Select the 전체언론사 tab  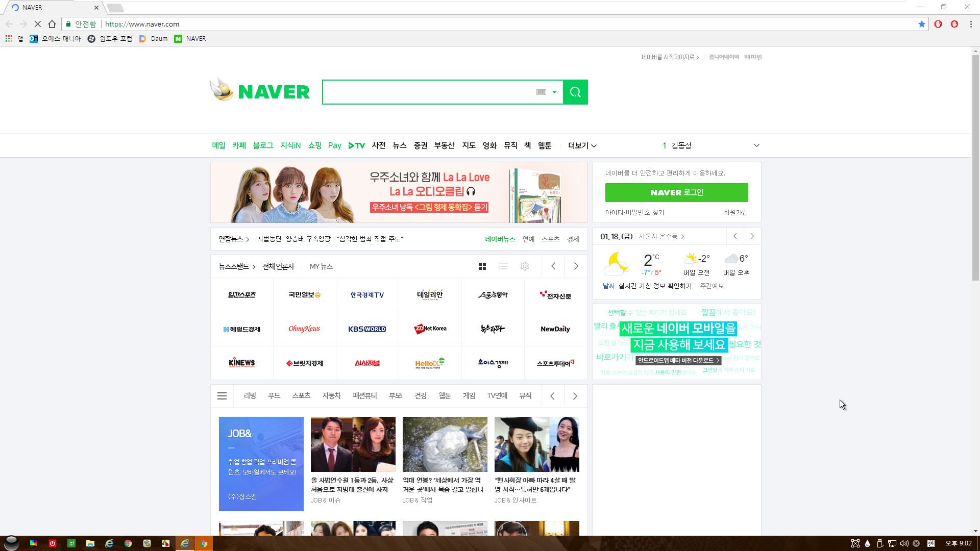[x=278, y=266]
